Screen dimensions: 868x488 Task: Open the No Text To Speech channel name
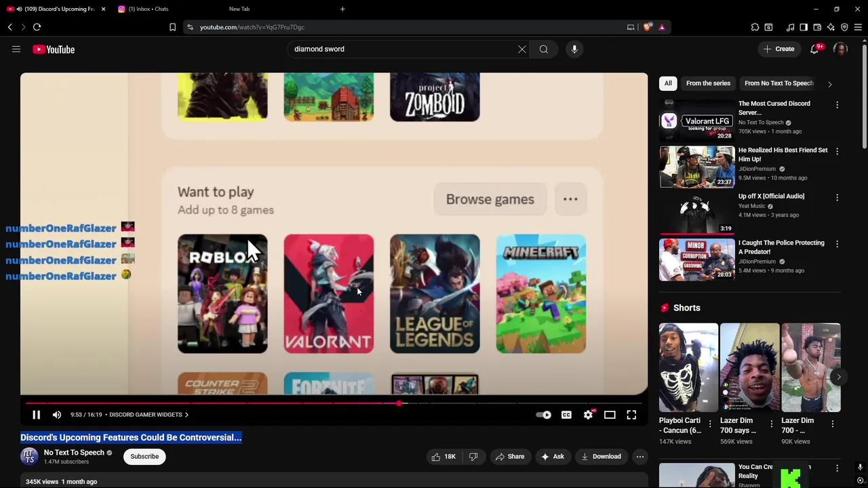click(x=74, y=453)
